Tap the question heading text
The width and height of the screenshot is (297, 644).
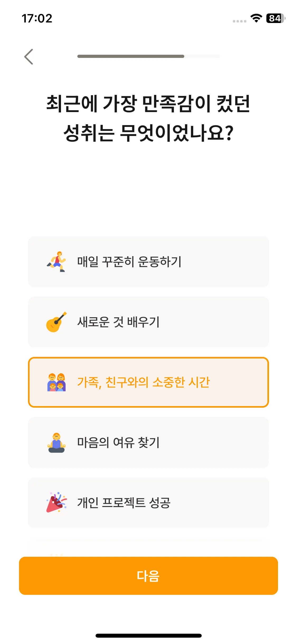pyautogui.click(x=148, y=118)
